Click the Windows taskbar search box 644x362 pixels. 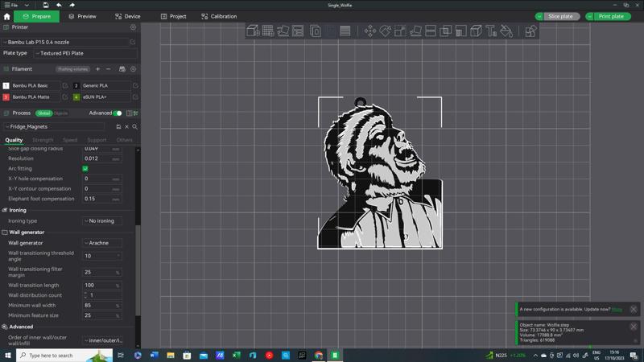click(64, 355)
